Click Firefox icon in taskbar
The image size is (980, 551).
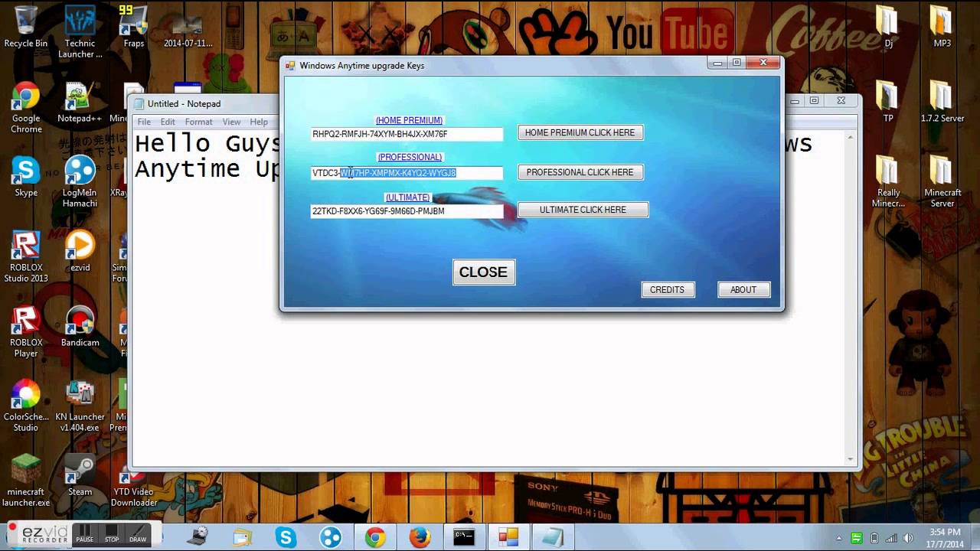[x=420, y=537]
